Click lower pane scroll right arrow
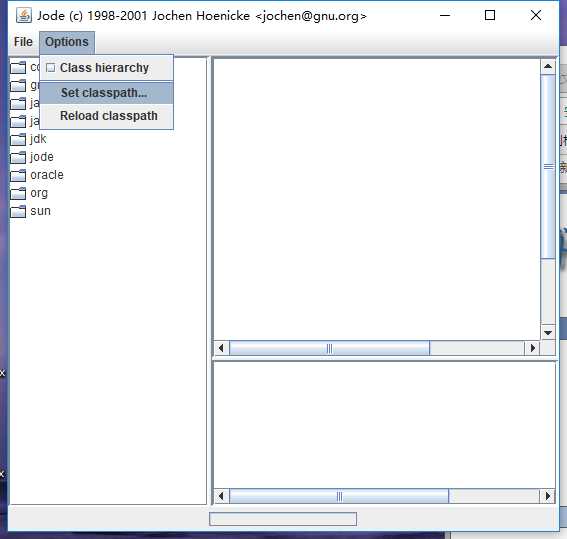Screen dimensions: 567x539 click(x=548, y=496)
